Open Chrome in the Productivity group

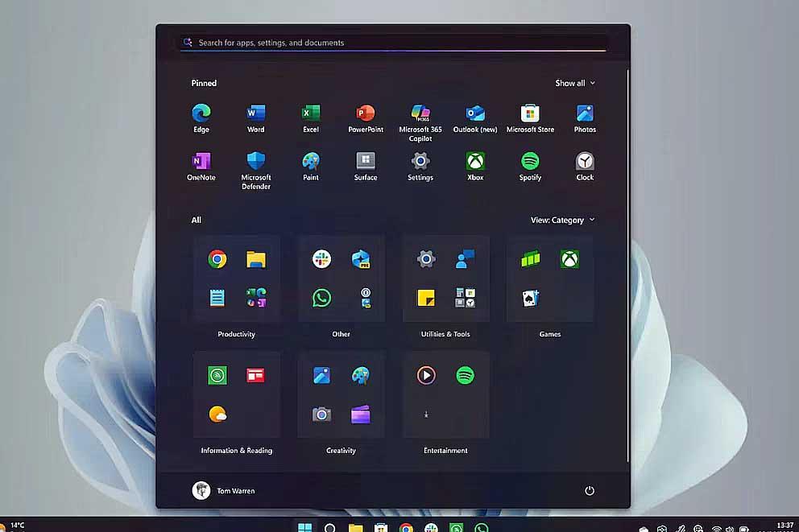click(x=217, y=259)
